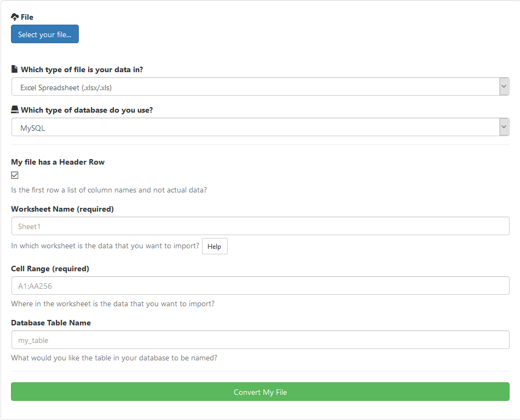Click the Cell Range field showing A1:AA256
Image resolution: width=520 pixels, height=420 pixels.
(260, 285)
